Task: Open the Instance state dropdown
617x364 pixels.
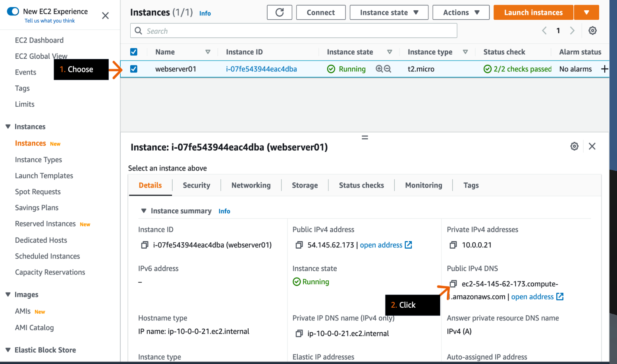Action: click(388, 12)
